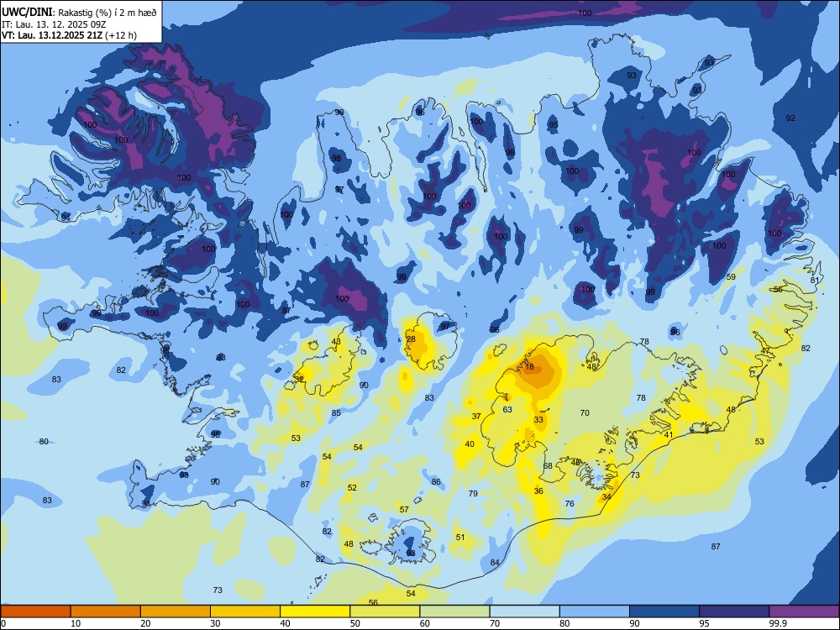Image resolution: width=840 pixels, height=630 pixels.
Task: Click the '57' value on the map
Action: pos(404,510)
